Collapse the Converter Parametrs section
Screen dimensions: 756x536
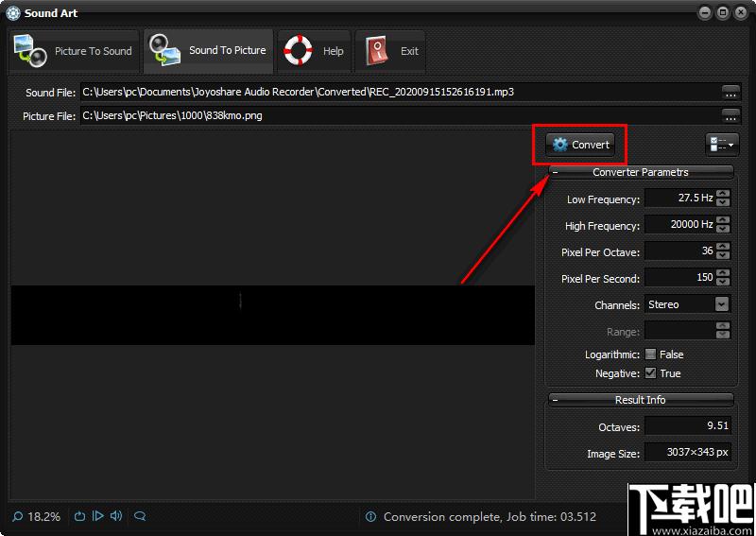(556, 172)
